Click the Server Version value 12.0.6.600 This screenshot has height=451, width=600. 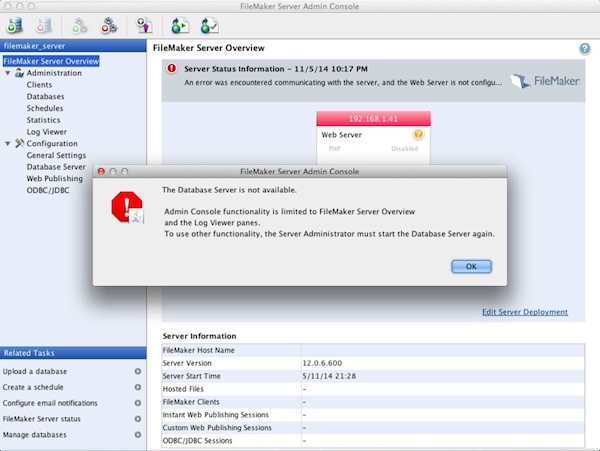(322, 363)
